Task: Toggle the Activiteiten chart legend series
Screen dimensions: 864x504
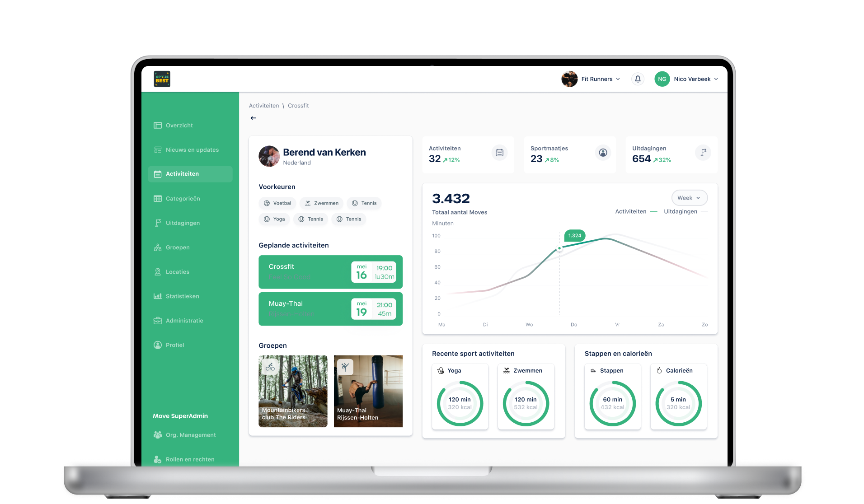Action: (636, 211)
